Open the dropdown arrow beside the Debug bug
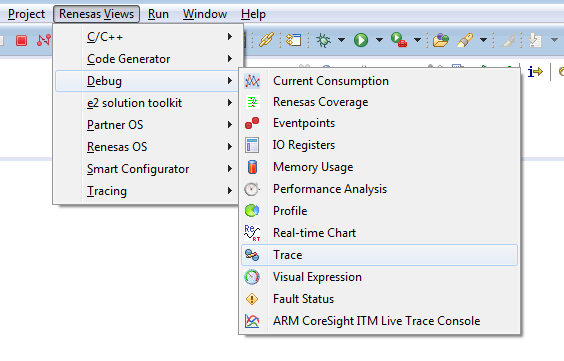The width and height of the screenshot is (564, 361). click(x=341, y=40)
